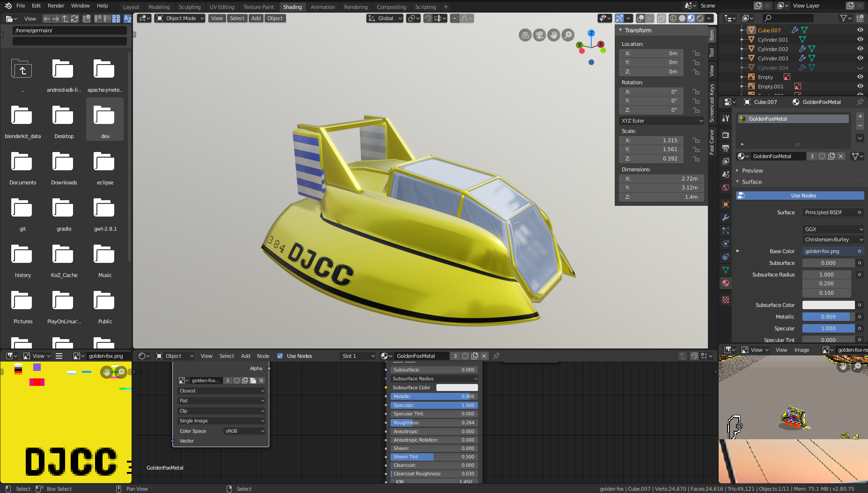Open the XYZ Euler rotation mode dropdown

[x=662, y=121]
